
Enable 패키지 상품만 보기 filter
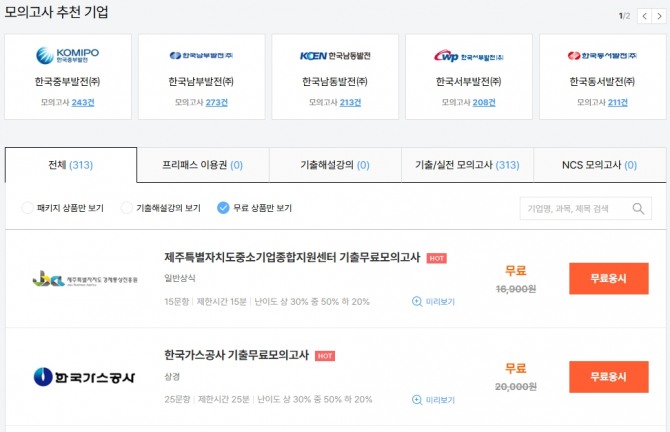(27, 208)
